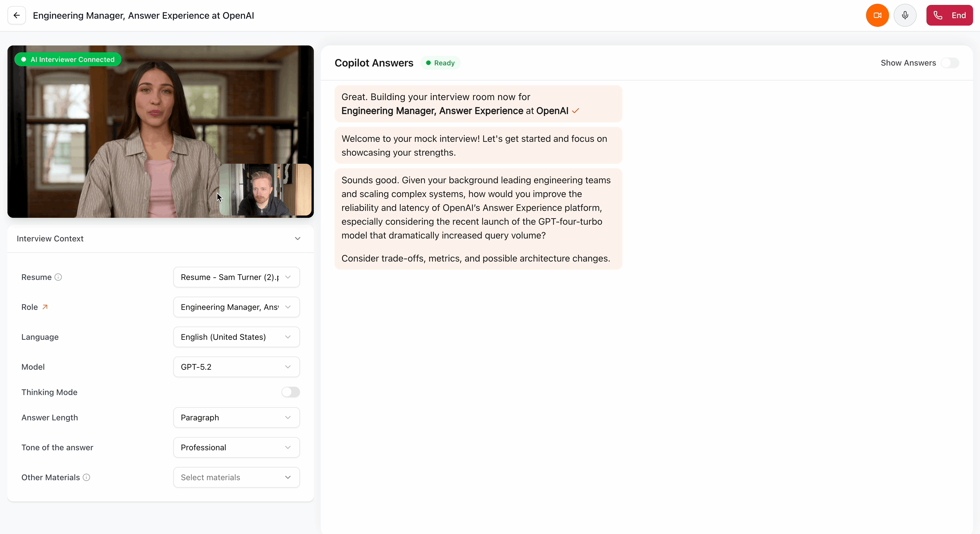
Task: Click the Interview Context label
Action: [x=50, y=238]
